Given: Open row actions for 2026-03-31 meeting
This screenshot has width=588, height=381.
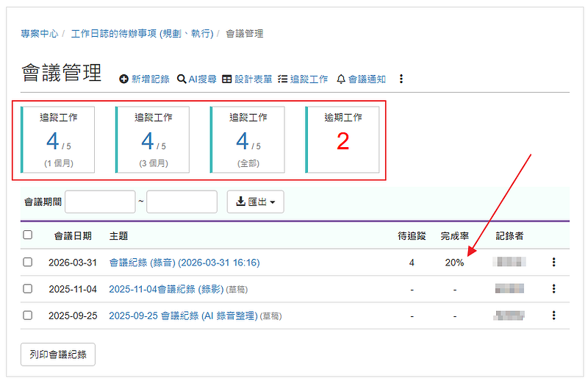Looking at the screenshot, I should (553, 263).
